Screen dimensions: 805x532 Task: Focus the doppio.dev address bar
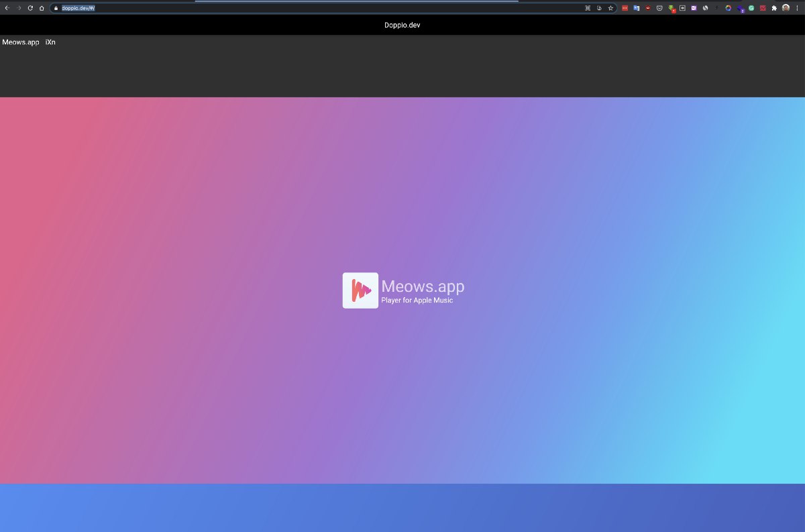pyautogui.click(x=333, y=8)
